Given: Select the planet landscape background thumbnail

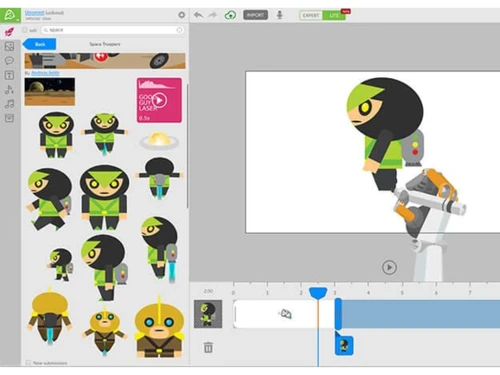Looking at the screenshot, I should coord(50,91).
